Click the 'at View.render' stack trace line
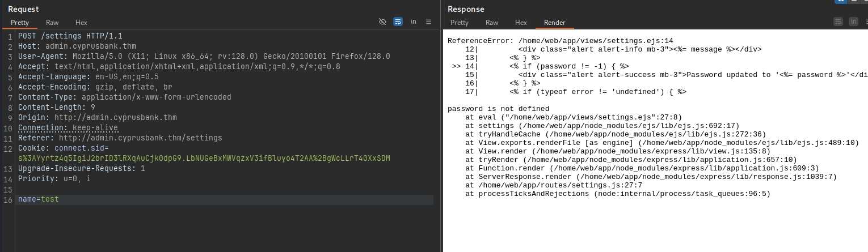 tap(618, 151)
